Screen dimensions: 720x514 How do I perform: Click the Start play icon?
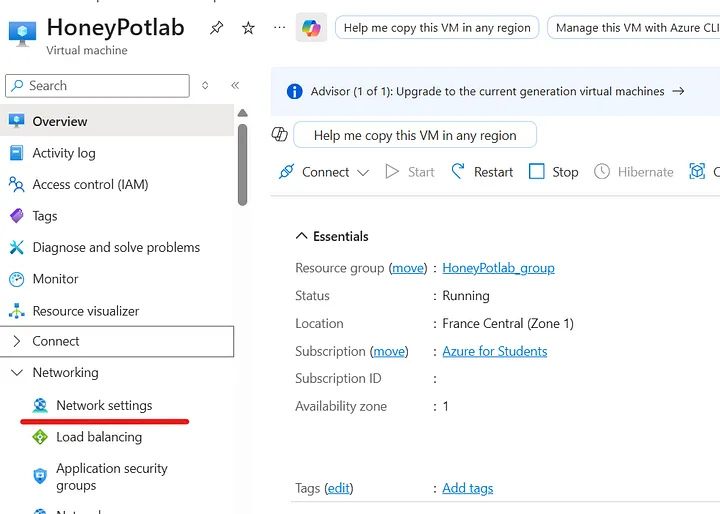pyautogui.click(x=392, y=172)
